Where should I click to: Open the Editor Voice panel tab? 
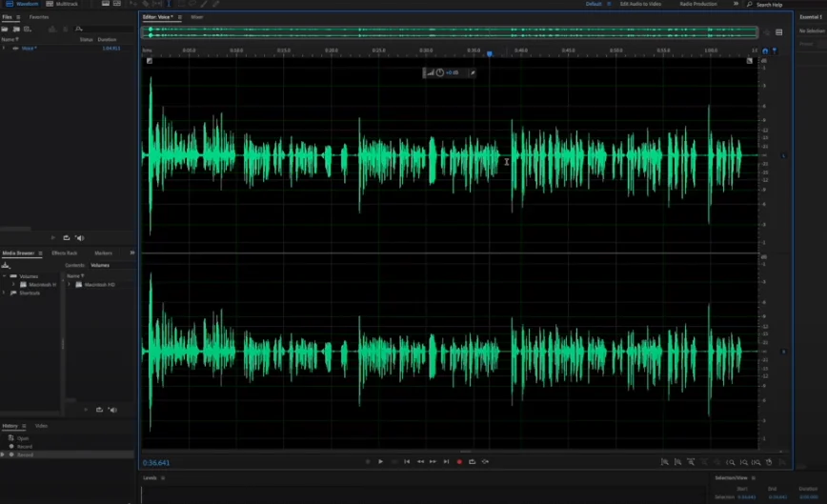click(158, 17)
